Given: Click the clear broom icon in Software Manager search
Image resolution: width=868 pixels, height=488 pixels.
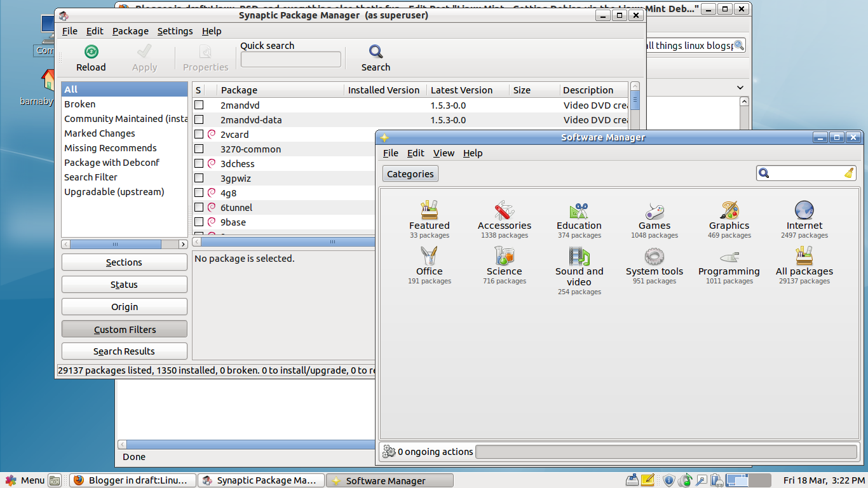Looking at the screenshot, I should coord(849,173).
